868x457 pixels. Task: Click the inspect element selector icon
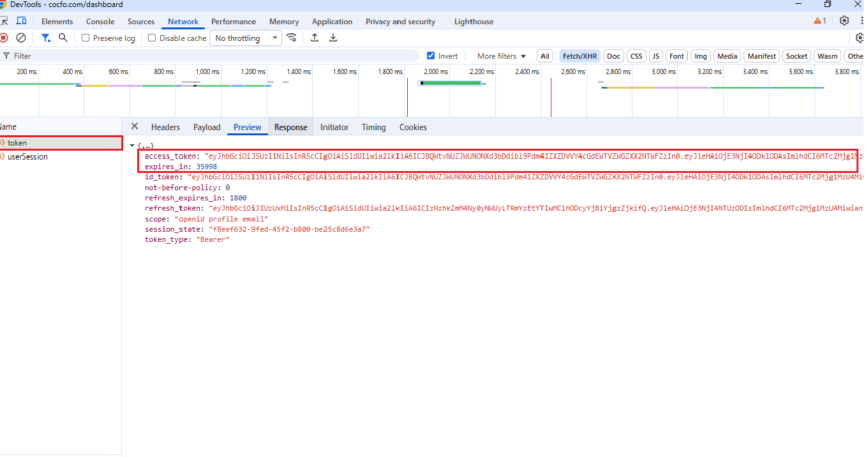[4, 21]
